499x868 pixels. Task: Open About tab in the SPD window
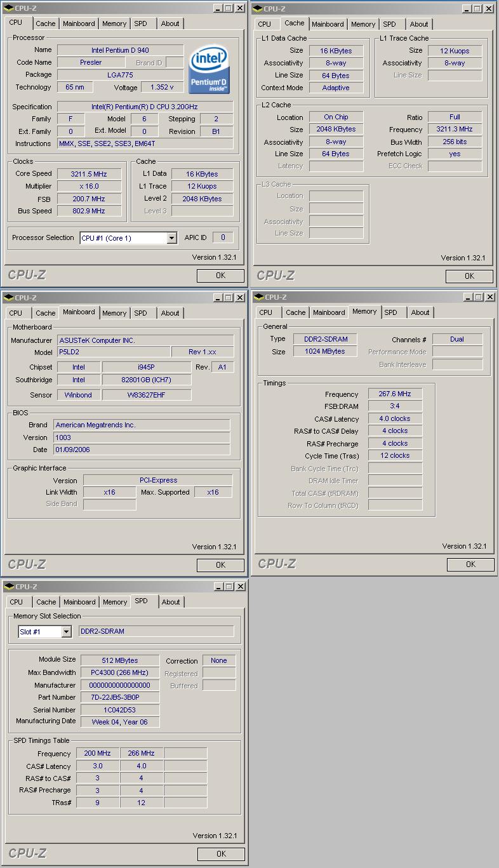[x=171, y=602]
